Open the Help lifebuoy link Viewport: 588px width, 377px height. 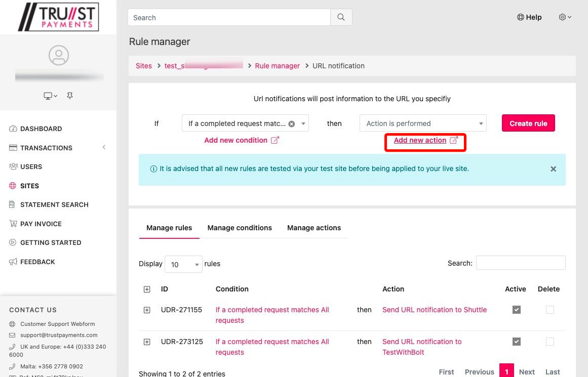coord(529,17)
